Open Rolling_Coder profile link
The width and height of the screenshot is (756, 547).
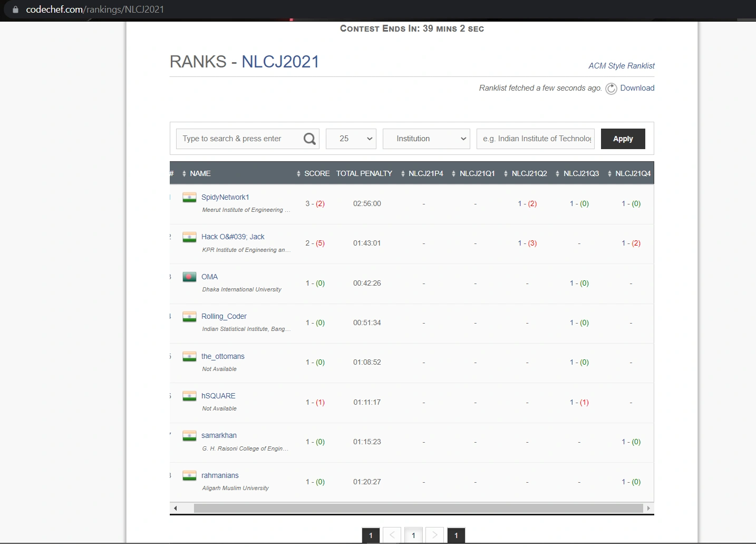tap(224, 316)
